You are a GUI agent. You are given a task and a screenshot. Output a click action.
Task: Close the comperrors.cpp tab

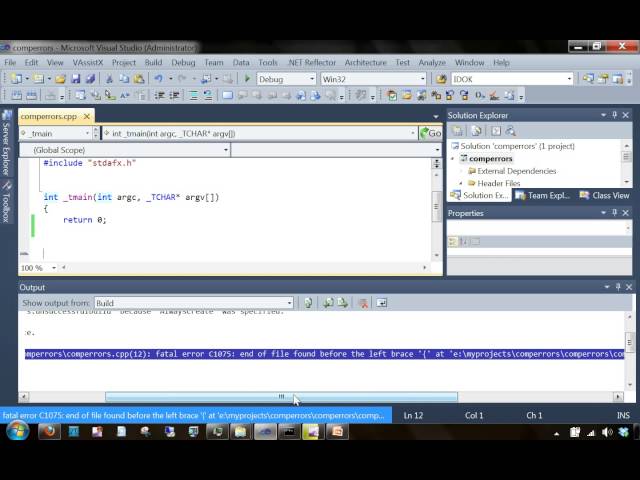87,116
